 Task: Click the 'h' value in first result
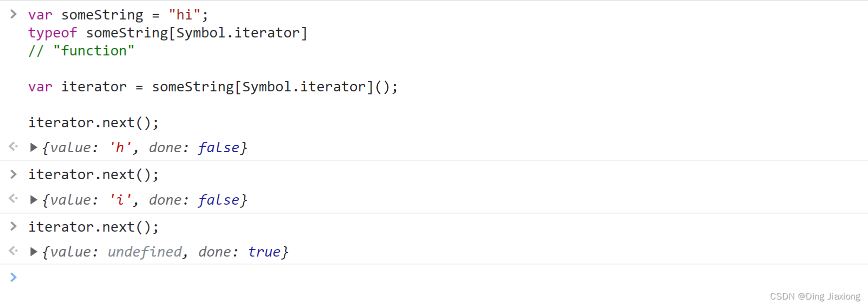point(120,148)
